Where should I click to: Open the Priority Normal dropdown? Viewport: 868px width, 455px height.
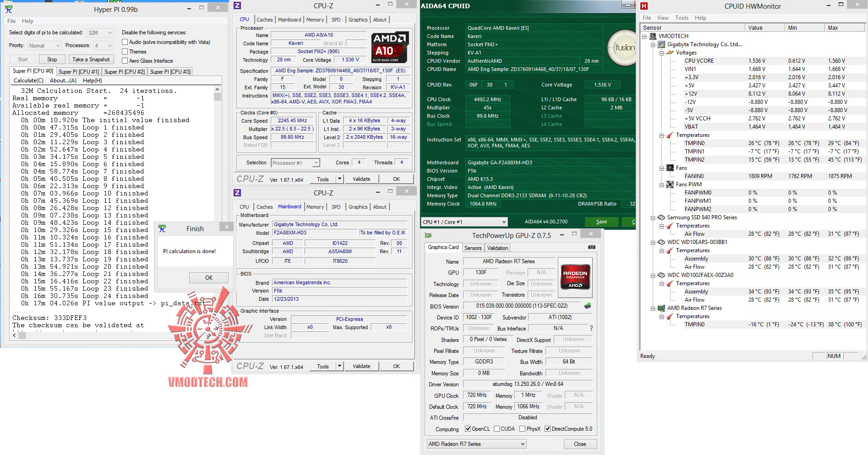coord(44,46)
